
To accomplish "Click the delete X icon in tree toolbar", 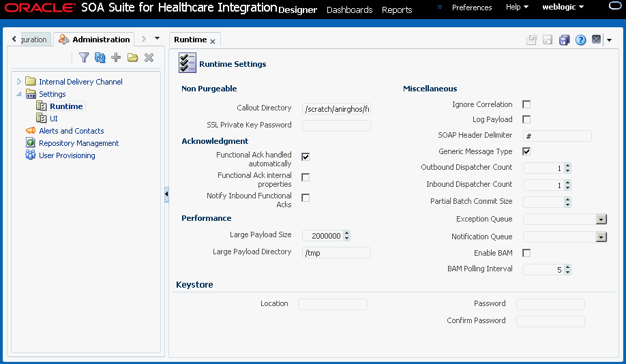I will (149, 57).
